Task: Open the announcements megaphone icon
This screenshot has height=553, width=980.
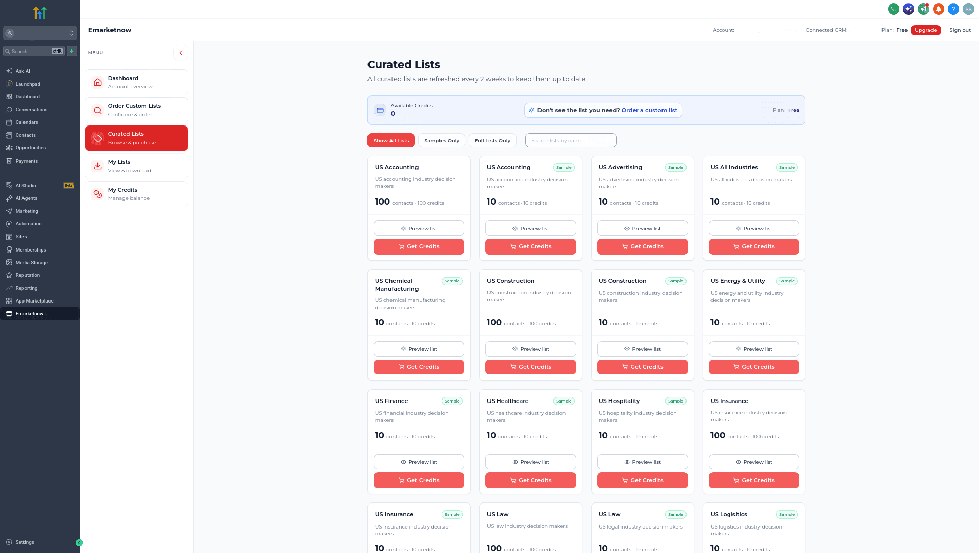Action: 923,9
